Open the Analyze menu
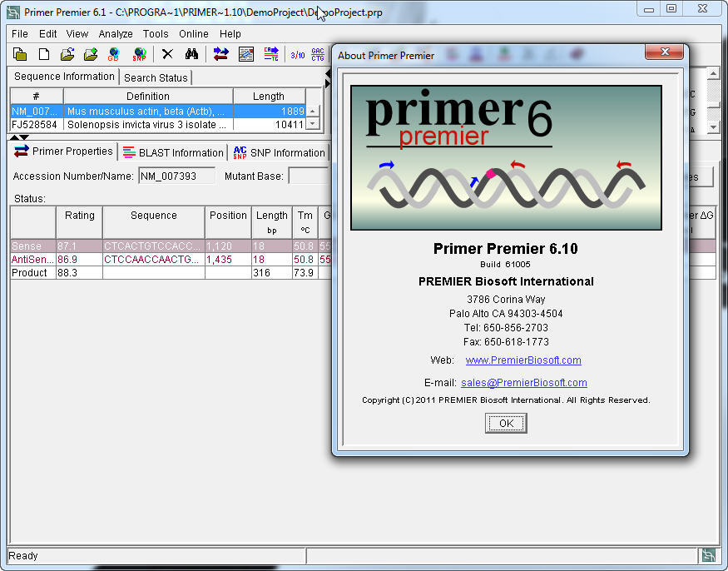This screenshot has width=728, height=571. (115, 34)
